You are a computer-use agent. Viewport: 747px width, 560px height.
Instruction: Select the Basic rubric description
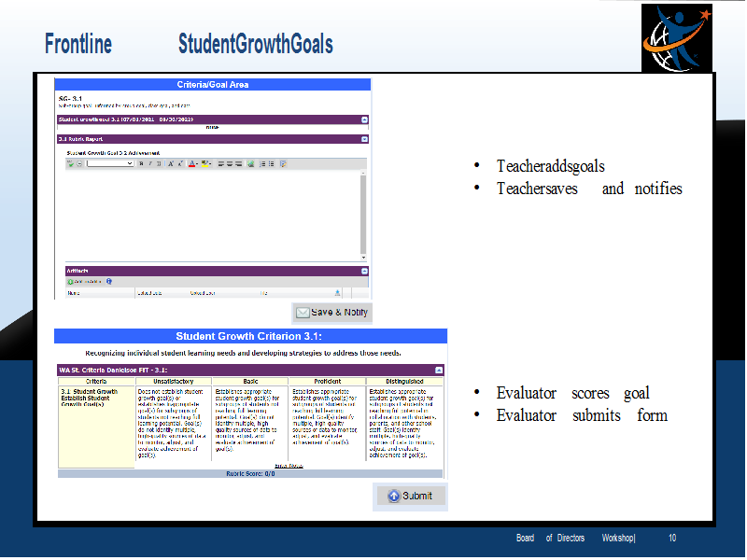(250, 420)
